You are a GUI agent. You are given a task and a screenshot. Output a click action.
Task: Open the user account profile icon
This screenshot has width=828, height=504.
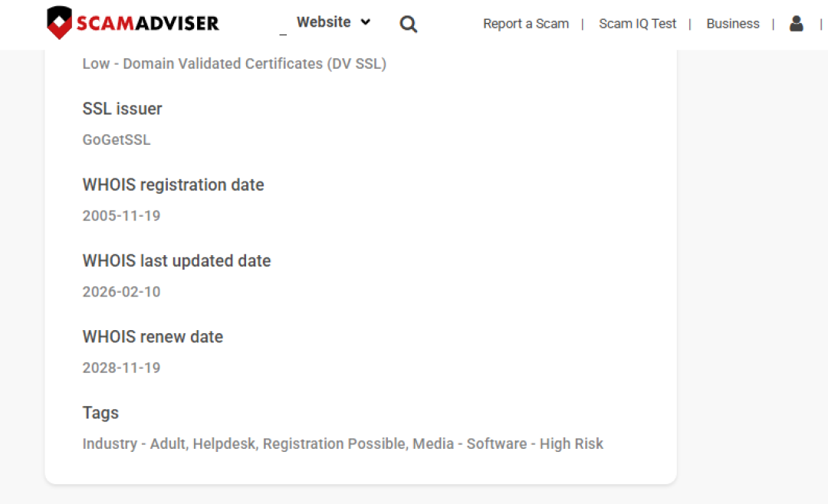click(797, 23)
